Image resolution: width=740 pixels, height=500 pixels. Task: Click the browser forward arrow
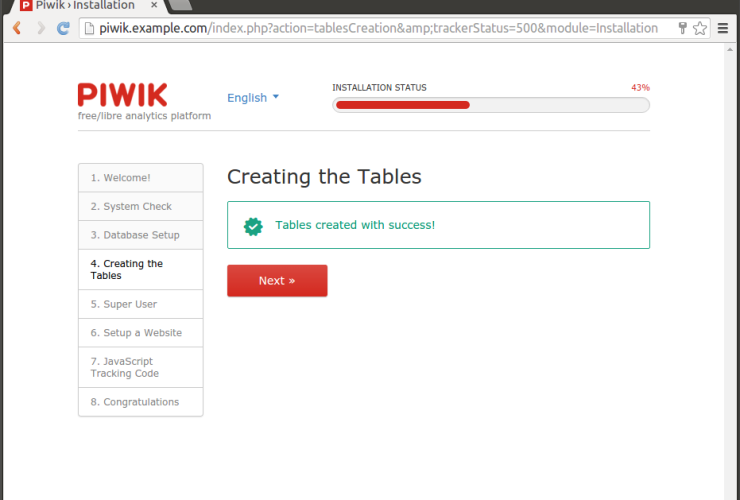click(x=41, y=28)
